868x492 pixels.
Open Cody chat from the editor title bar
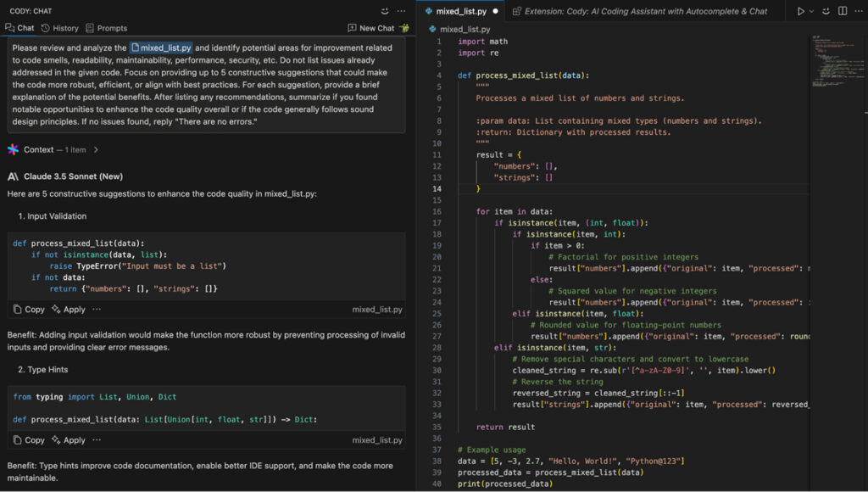[826, 11]
